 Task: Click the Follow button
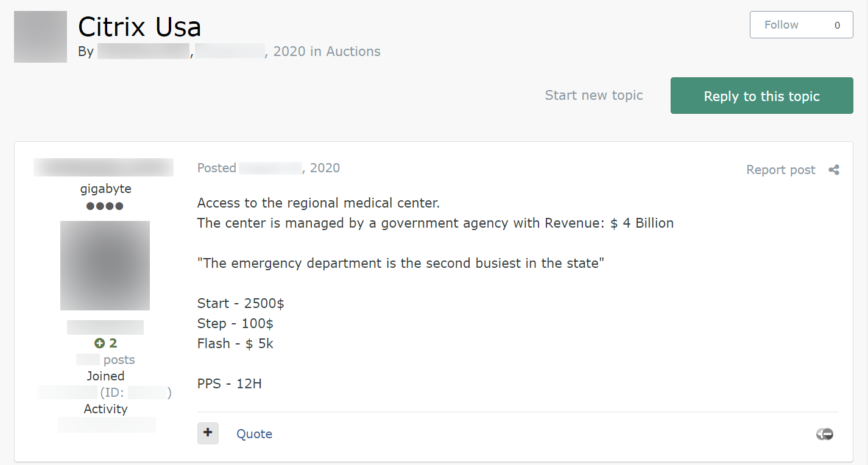pyautogui.click(x=782, y=25)
